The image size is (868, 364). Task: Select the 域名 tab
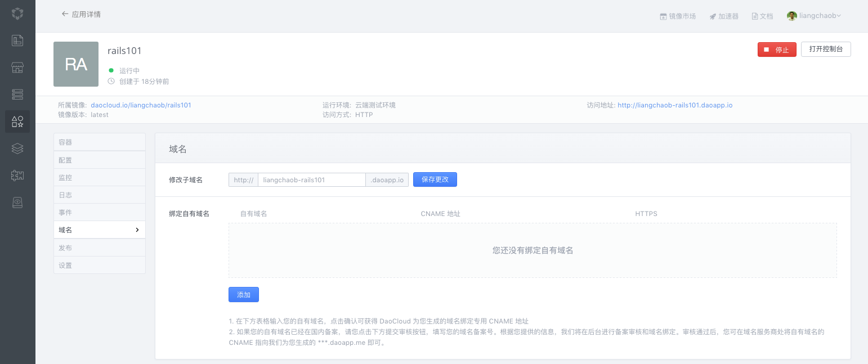(x=100, y=230)
